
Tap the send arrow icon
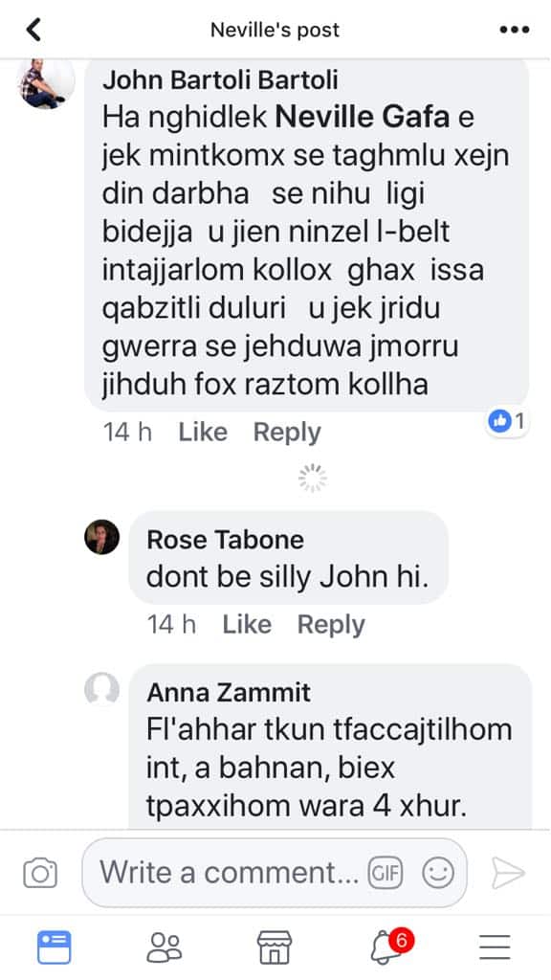(x=507, y=873)
